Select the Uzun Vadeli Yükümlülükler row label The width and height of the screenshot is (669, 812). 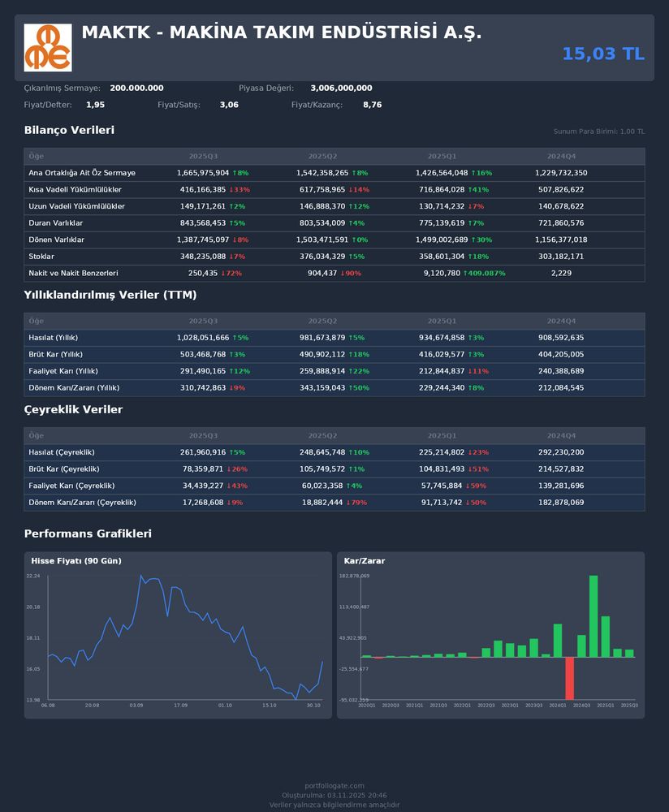(76, 206)
